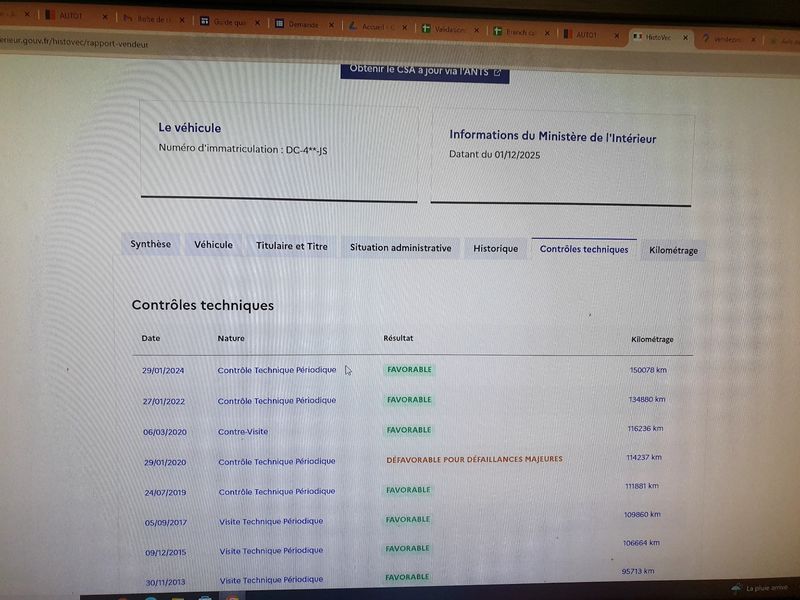
Task: Click the mileage value 150078 km
Action: pyautogui.click(x=648, y=370)
